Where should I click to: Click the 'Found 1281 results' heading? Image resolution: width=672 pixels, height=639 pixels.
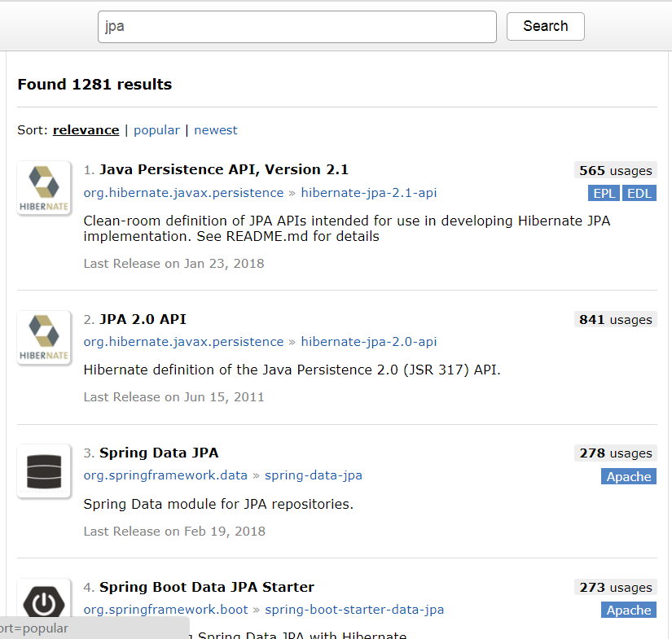click(94, 85)
